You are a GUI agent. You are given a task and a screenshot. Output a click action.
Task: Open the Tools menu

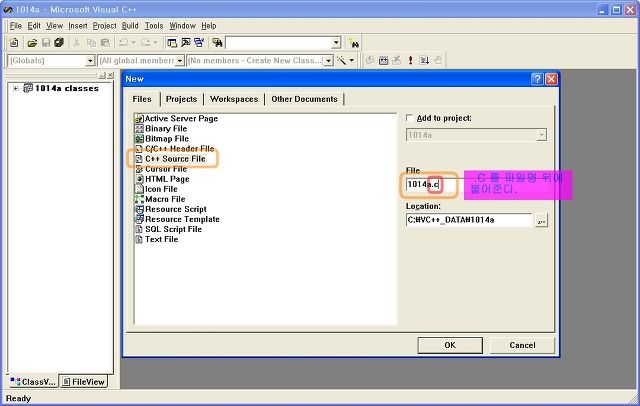(x=154, y=26)
